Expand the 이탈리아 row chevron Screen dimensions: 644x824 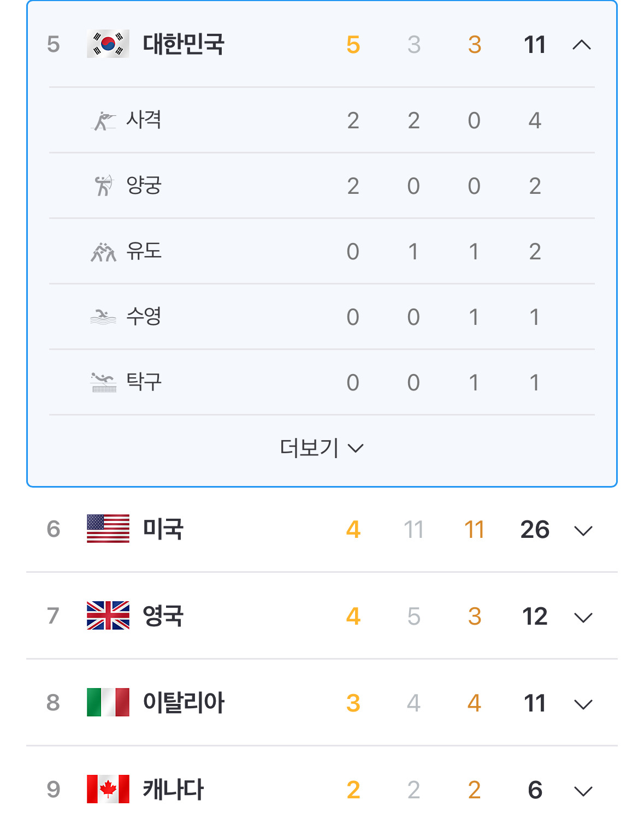pyautogui.click(x=583, y=704)
